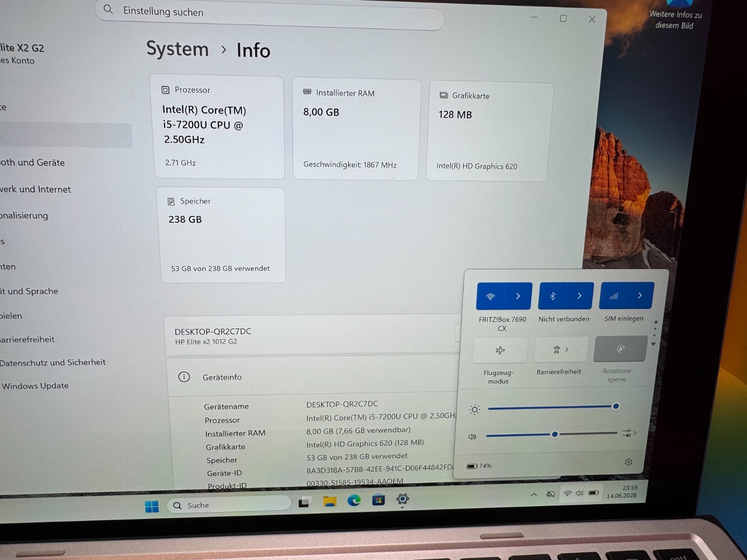The width and height of the screenshot is (747, 560).
Task: Mute sound via the speaker icon
Action: tap(472, 437)
